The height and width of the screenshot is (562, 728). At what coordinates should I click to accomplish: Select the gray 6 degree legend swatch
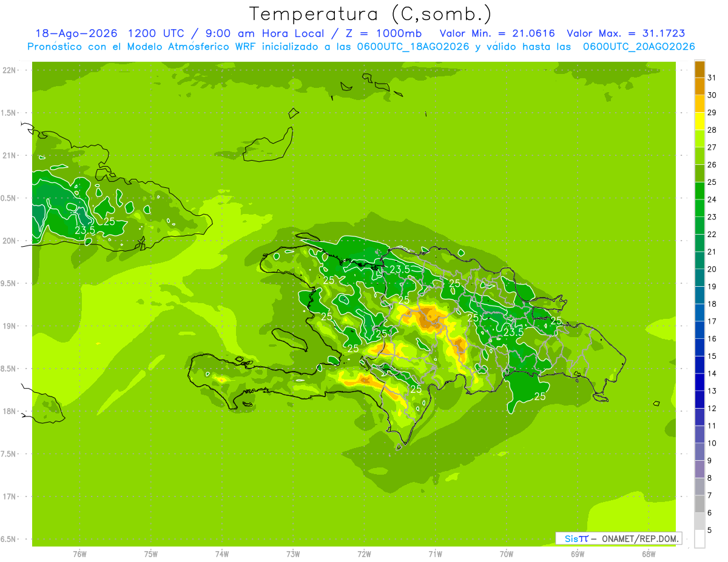[699, 504]
